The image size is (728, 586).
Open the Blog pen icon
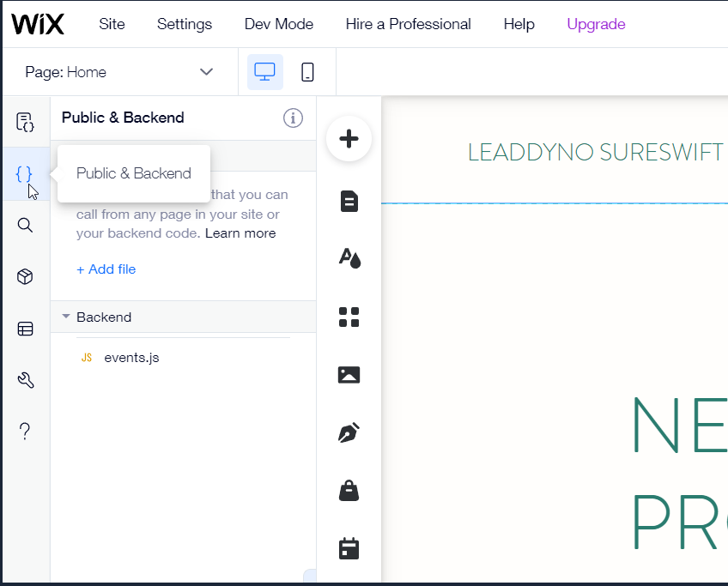[x=349, y=432]
